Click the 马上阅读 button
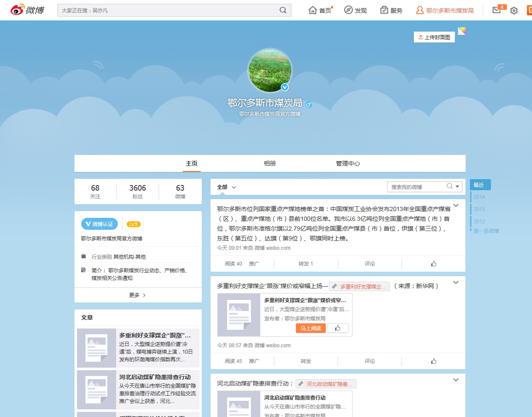 (311, 328)
